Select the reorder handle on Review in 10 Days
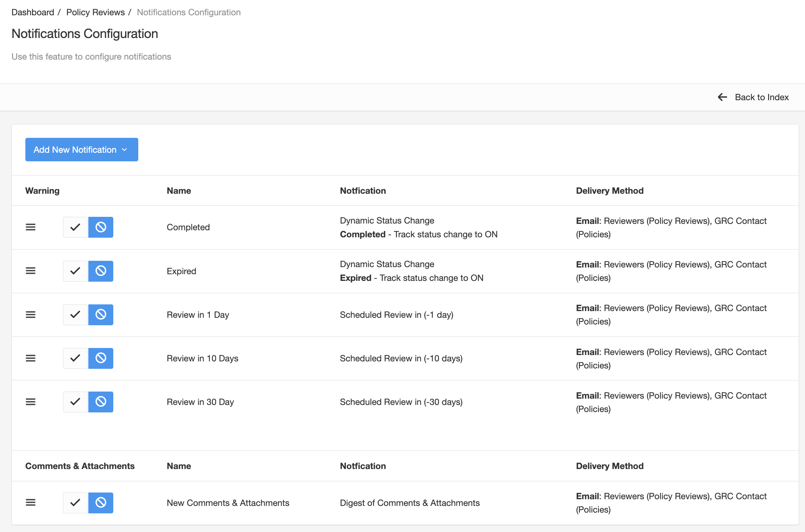 [x=31, y=358]
